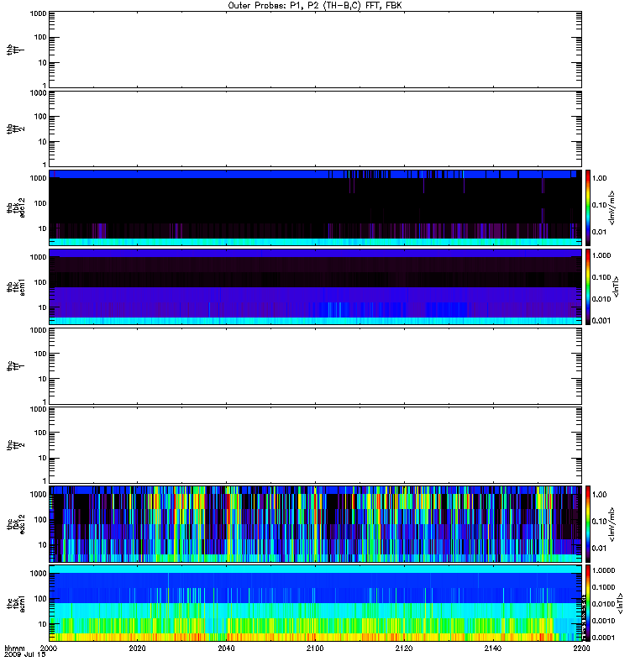Click the 'thc fff 2' panel axis title
Screen dimensions: 630x672
coord(15,445)
